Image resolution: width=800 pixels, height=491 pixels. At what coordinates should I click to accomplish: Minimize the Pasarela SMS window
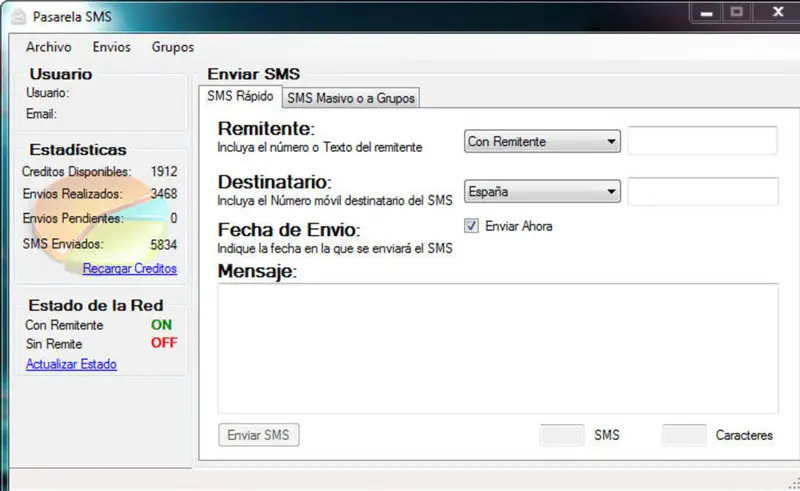coord(706,13)
